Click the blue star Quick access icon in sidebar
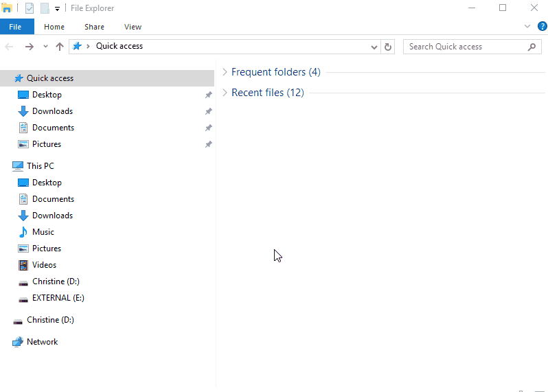 click(x=19, y=78)
